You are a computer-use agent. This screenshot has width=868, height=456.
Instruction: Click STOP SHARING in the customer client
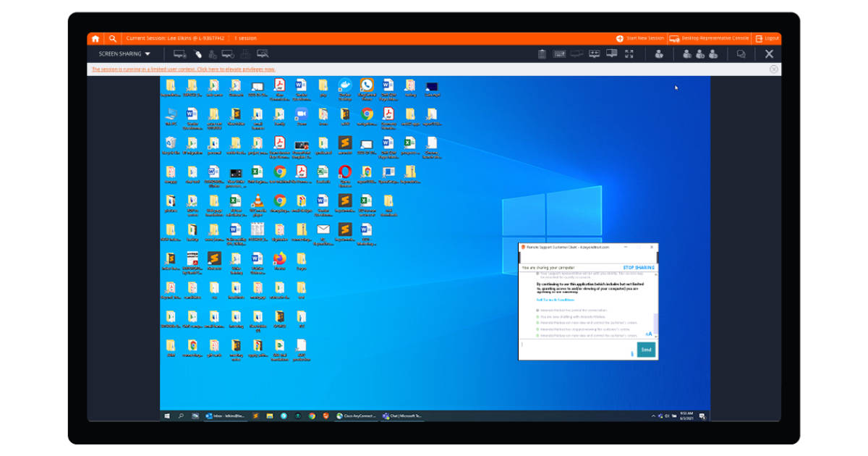(x=639, y=267)
